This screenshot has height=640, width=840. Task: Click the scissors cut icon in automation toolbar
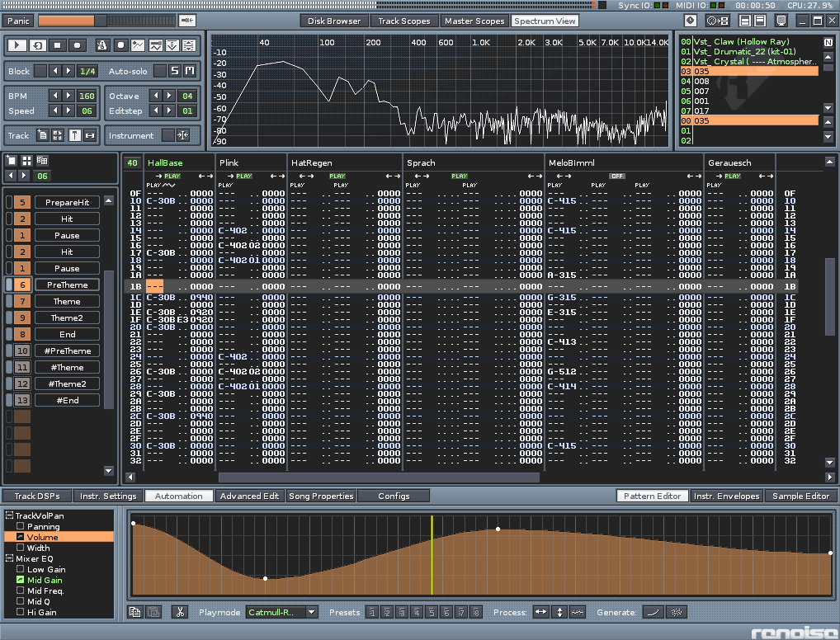[x=179, y=612]
